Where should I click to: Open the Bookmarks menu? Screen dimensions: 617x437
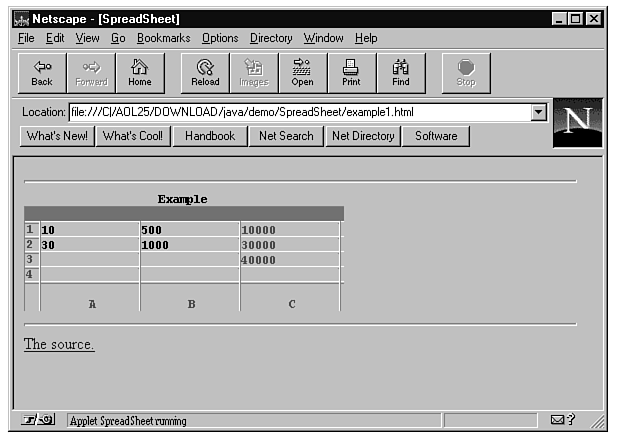click(x=164, y=38)
